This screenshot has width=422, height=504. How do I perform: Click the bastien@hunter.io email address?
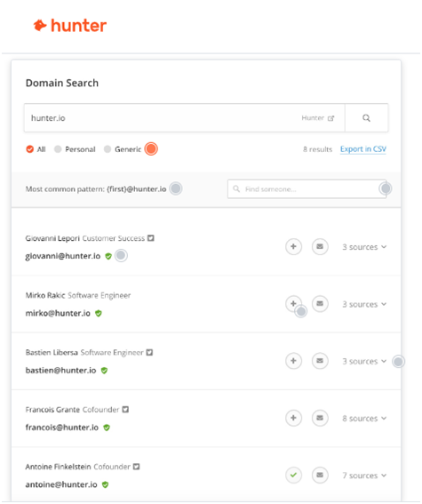point(60,371)
